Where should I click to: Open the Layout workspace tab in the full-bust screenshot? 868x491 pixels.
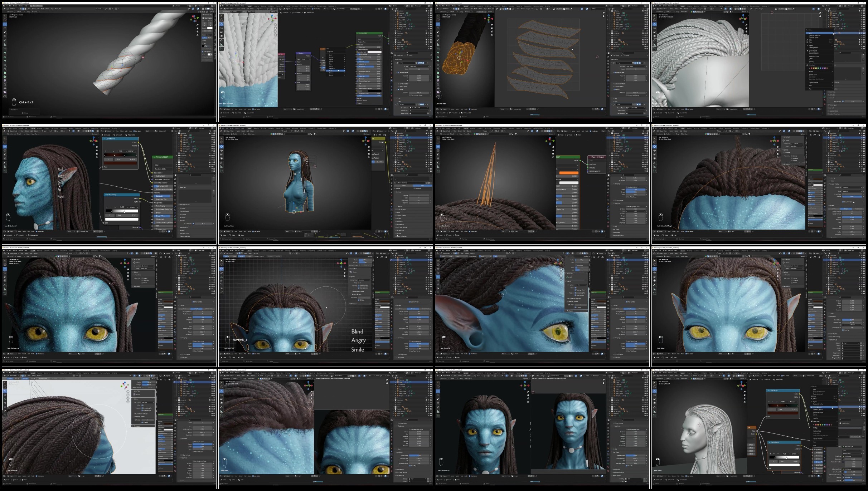pyautogui.click(x=249, y=128)
